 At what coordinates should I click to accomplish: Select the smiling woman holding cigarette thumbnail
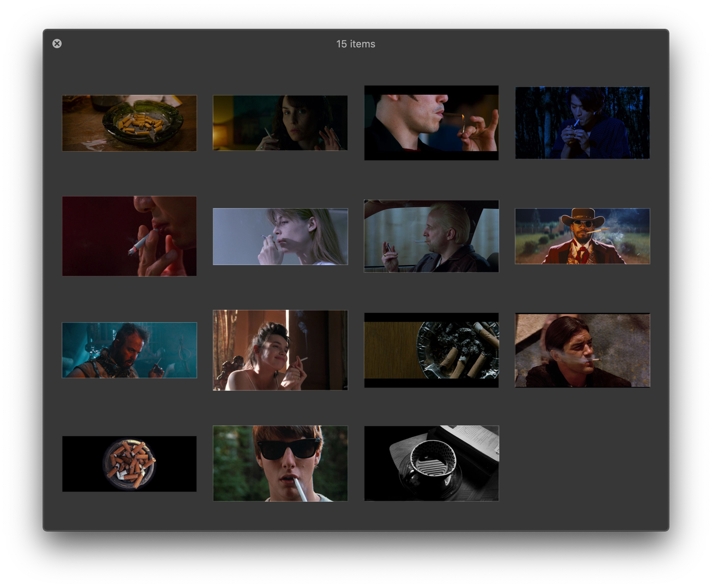coord(280,350)
